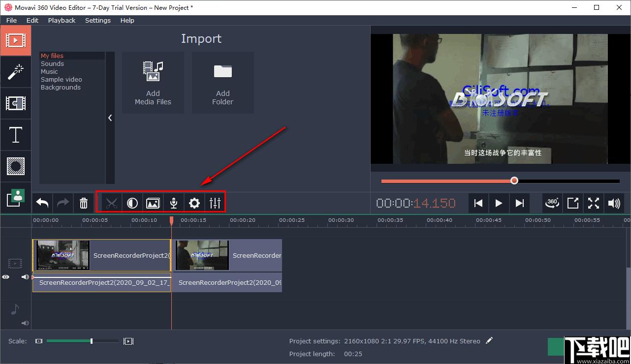Edit project settings with pencil icon
The width and height of the screenshot is (631, 364).
489,340
